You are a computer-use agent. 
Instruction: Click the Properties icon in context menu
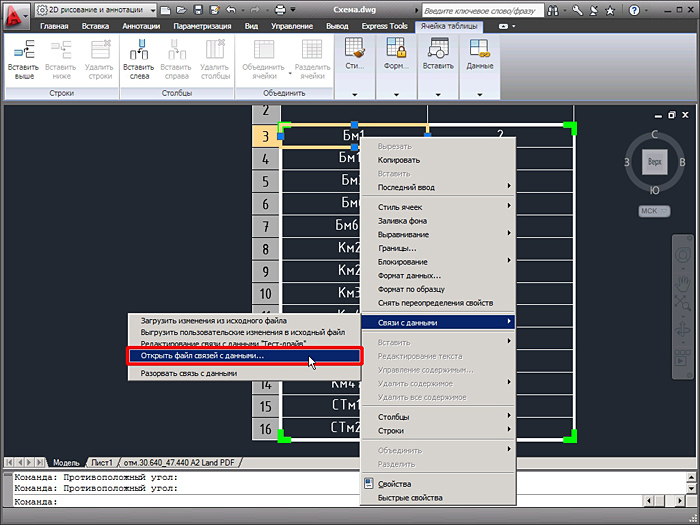368,483
